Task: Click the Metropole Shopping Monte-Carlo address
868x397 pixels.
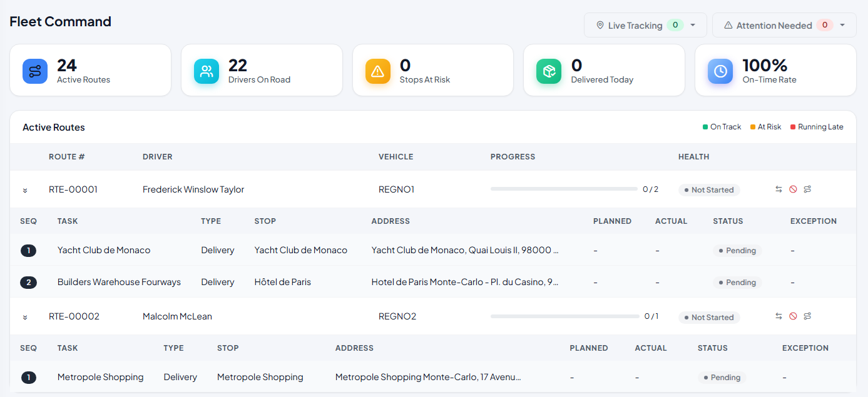Action: (x=428, y=377)
